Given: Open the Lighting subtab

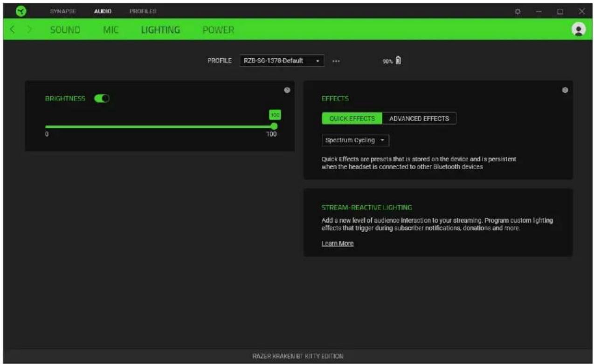Looking at the screenshot, I should pyautogui.click(x=160, y=30).
